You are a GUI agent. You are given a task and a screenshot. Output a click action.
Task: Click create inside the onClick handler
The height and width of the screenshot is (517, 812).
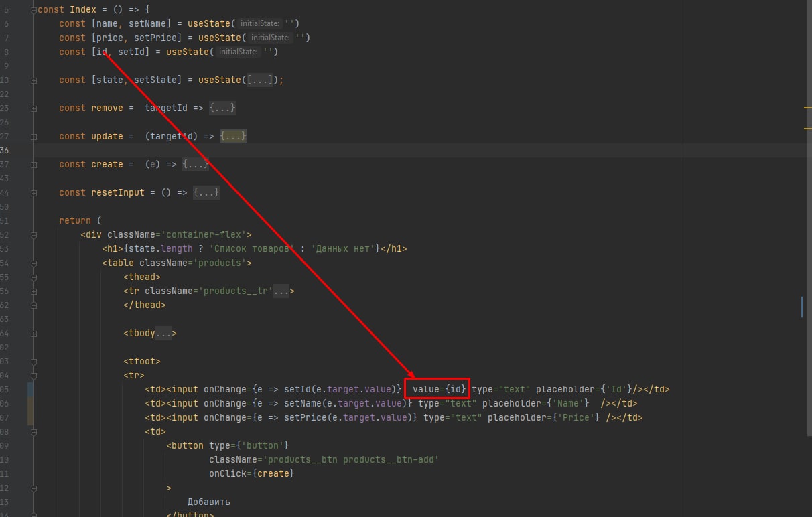click(x=273, y=473)
